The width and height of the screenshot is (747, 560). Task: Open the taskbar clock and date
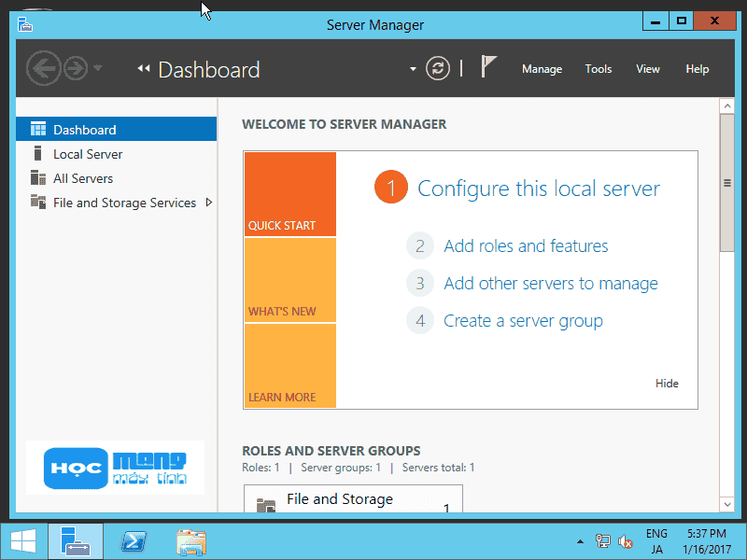pos(707,541)
